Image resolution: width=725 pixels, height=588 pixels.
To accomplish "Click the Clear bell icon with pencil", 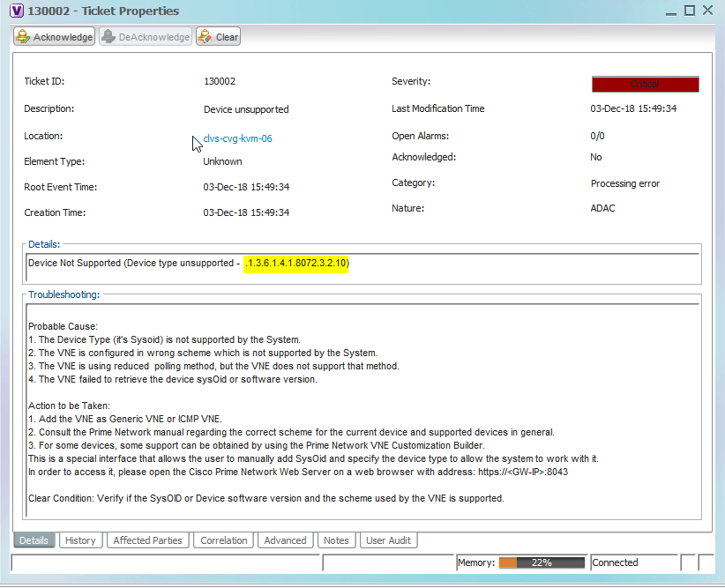I will (x=203, y=36).
